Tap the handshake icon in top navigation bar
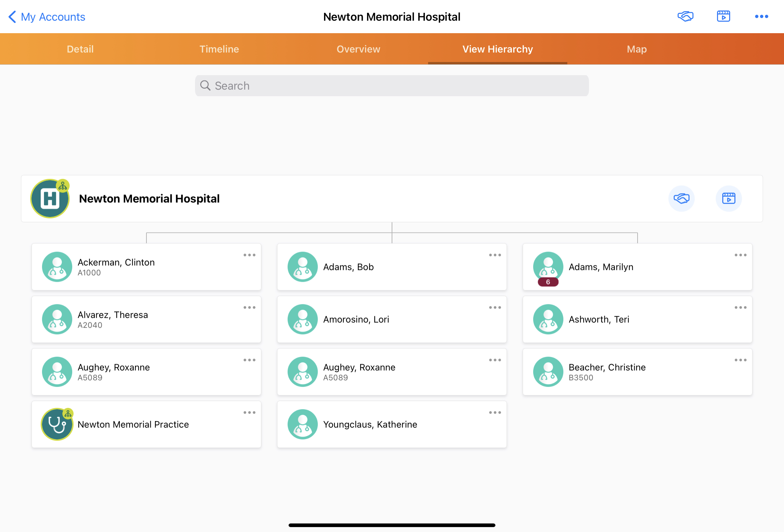This screenshot has width=784, height=532. (685, 16)
